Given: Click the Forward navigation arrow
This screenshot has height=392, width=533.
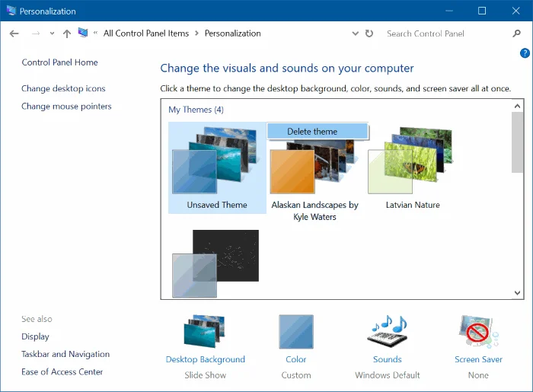Looking at the screenshot, I should pos(36,33).
